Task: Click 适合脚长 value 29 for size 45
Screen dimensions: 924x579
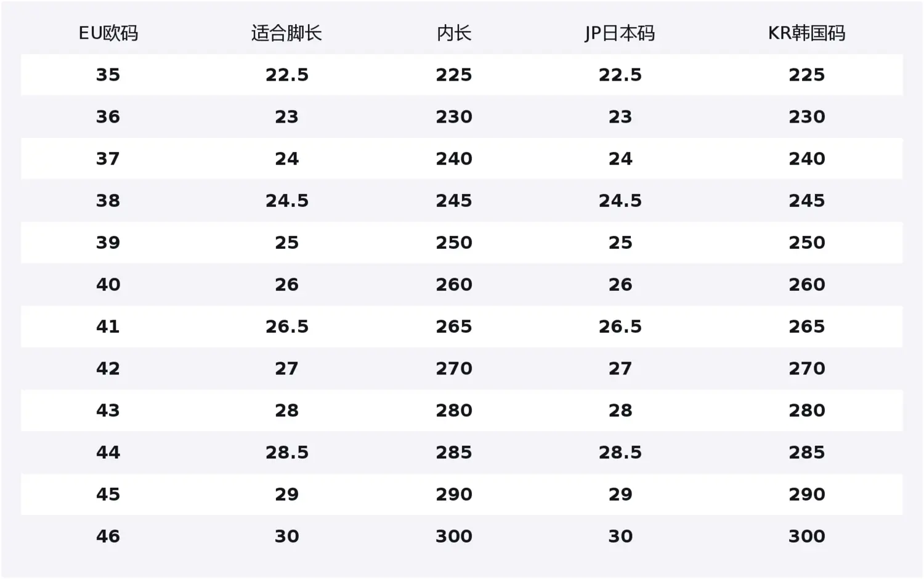Action: 286,495
